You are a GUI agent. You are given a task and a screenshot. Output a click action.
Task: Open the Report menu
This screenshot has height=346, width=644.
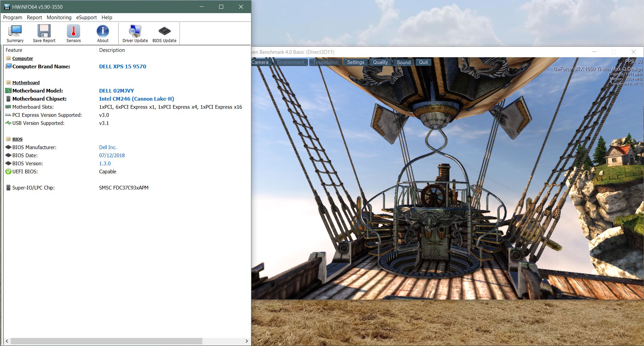click(34, 18)
